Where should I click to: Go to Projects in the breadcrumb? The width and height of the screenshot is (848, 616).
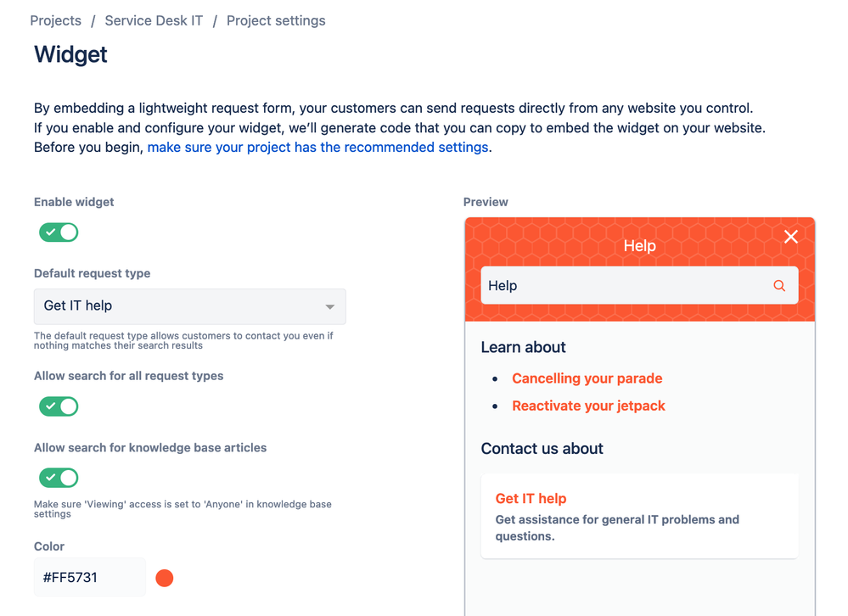pyautogui.click(x=56, y=20)
